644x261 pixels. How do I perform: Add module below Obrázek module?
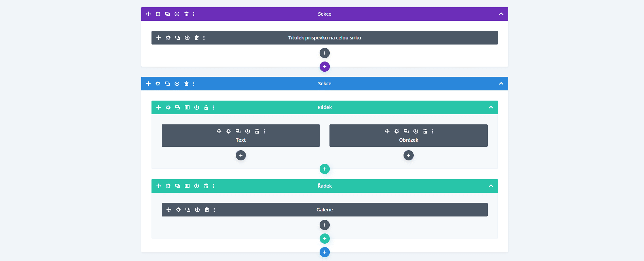pyautogui.click(x=409, y=155)
